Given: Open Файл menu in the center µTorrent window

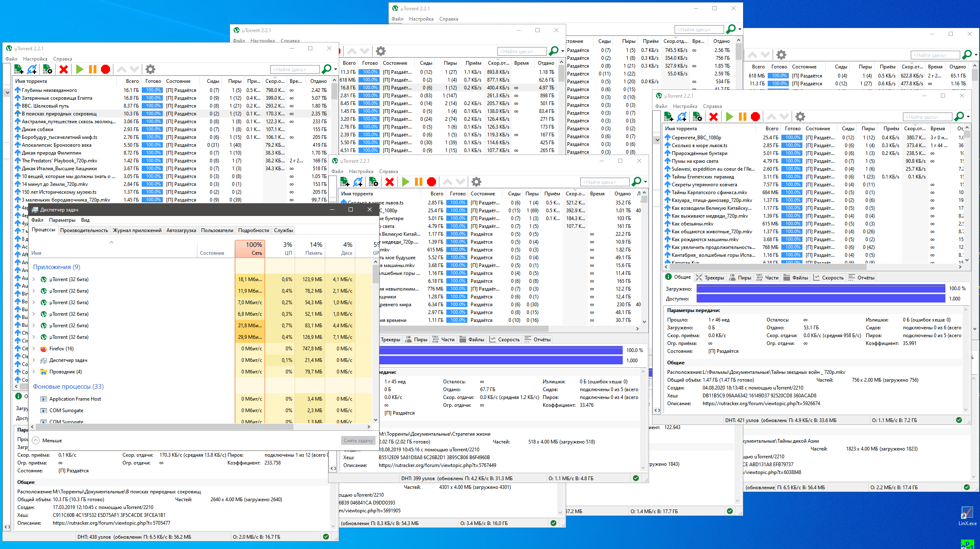Looking at the screenshot, I should (337, 171).
